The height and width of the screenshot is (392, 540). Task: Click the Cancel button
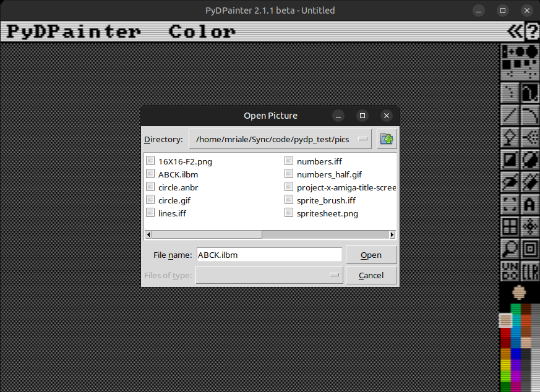[371, 275]
